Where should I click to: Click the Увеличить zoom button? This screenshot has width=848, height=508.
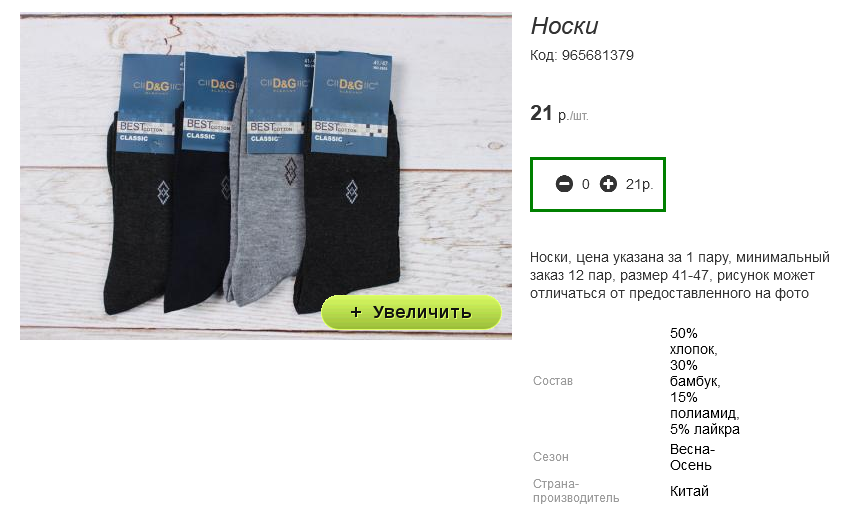[x=411, y=312]
